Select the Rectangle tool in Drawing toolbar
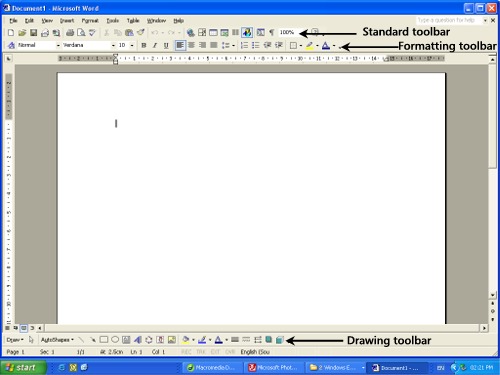The width and height of the screenshot is (500, 375). tap(104, 340)
